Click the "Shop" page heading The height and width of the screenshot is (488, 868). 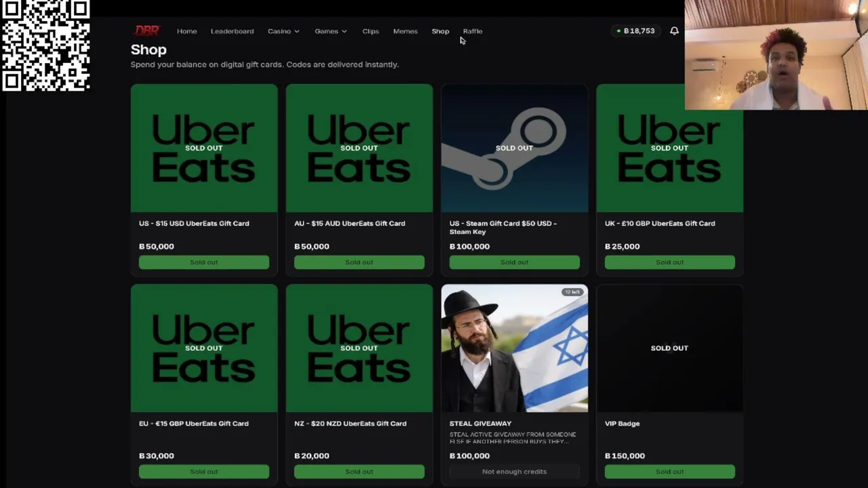(x=149, y=49)
